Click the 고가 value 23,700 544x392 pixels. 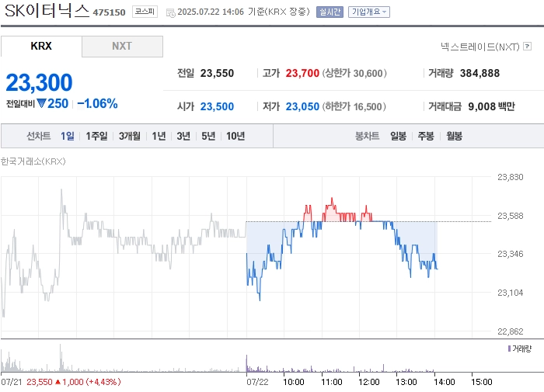[x=302, y=73]
